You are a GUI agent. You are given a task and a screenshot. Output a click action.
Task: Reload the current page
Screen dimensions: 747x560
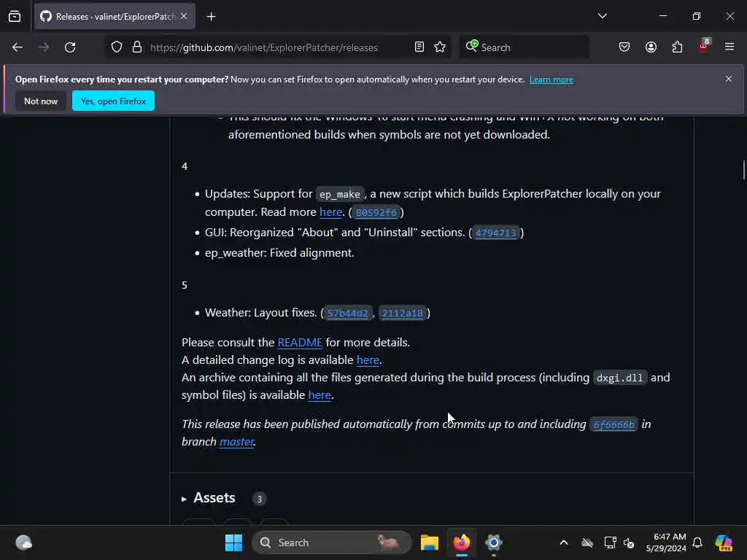70,47
